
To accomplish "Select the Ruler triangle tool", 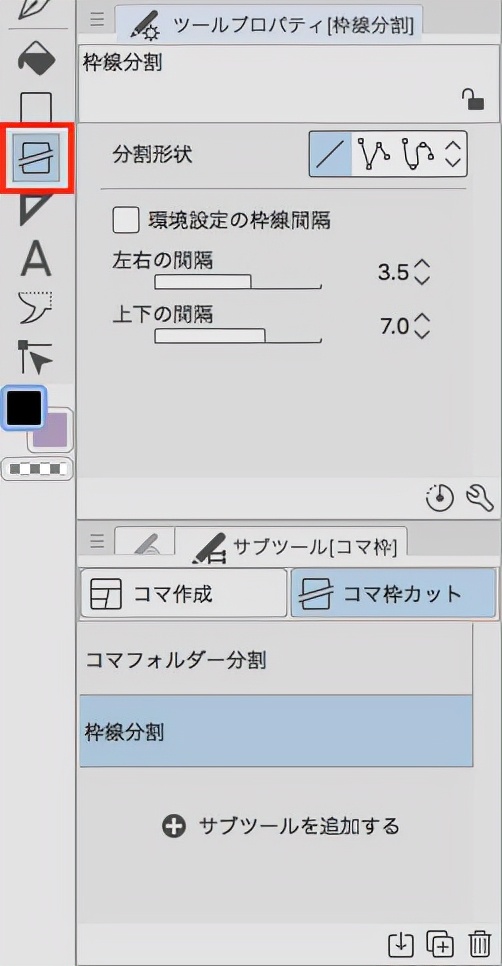I will click(36, 211).
